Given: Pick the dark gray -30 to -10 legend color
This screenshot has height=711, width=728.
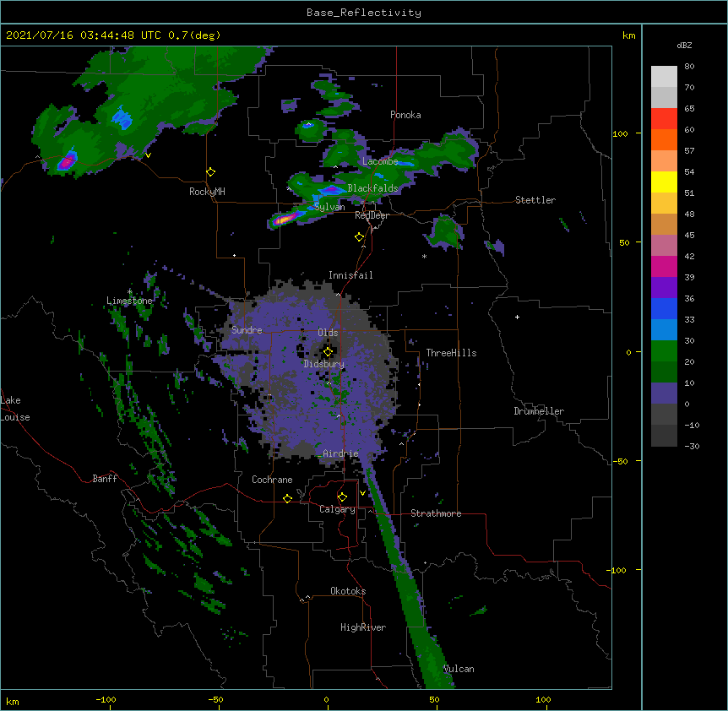Looking at the screenshot, I should click(664, 436).
